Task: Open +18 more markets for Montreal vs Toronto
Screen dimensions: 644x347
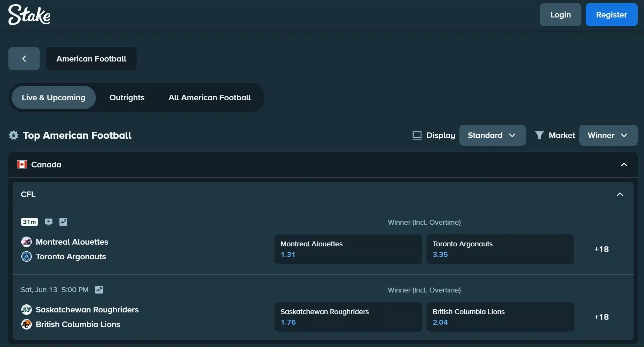Action: click(x=601, y=249)
